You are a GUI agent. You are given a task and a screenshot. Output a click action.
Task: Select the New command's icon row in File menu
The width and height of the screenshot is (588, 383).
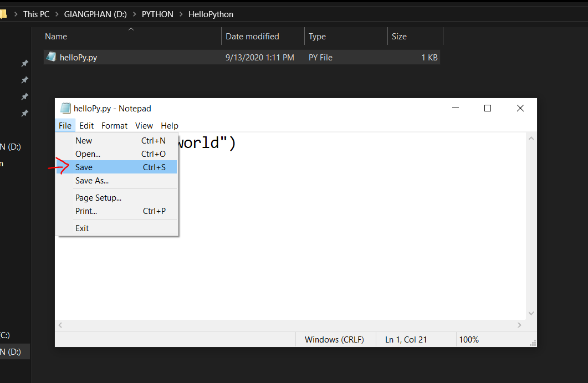[x=66, y=140]
